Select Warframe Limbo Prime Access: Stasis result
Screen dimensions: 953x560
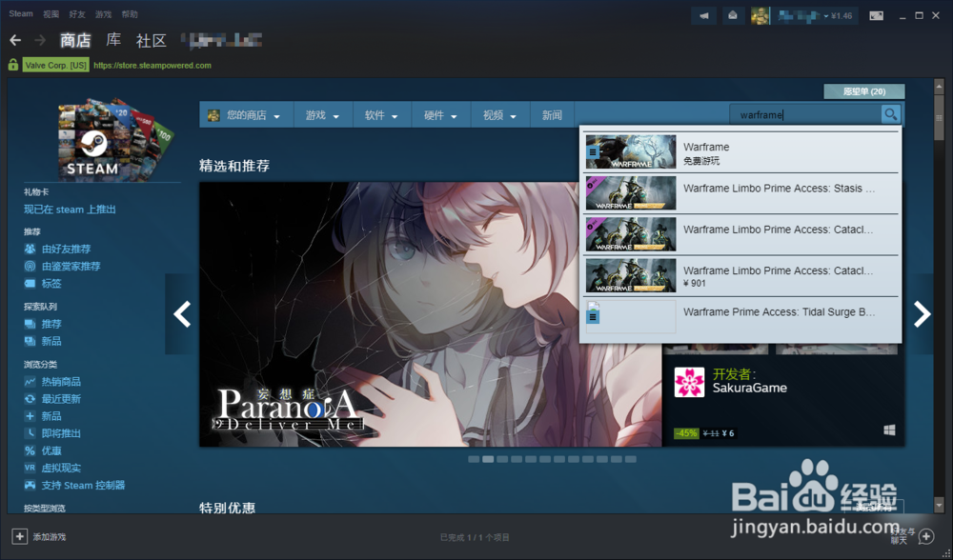(740, 193)
